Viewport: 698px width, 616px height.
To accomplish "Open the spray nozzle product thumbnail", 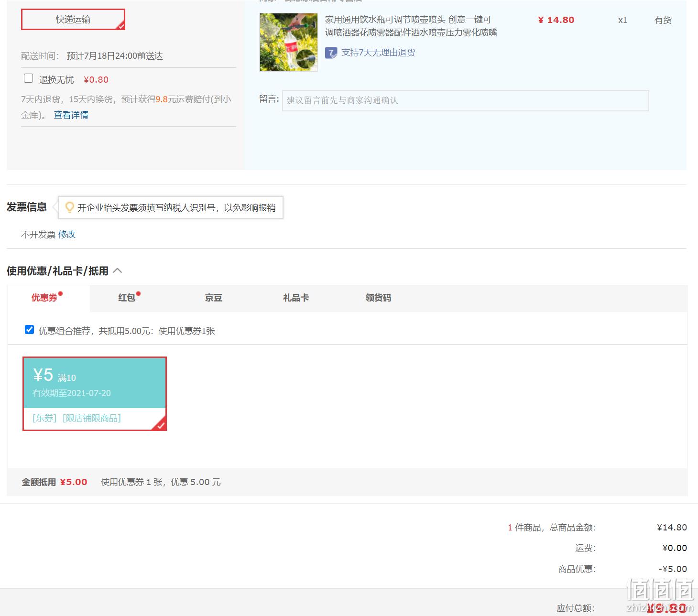I will click(288, 42).
